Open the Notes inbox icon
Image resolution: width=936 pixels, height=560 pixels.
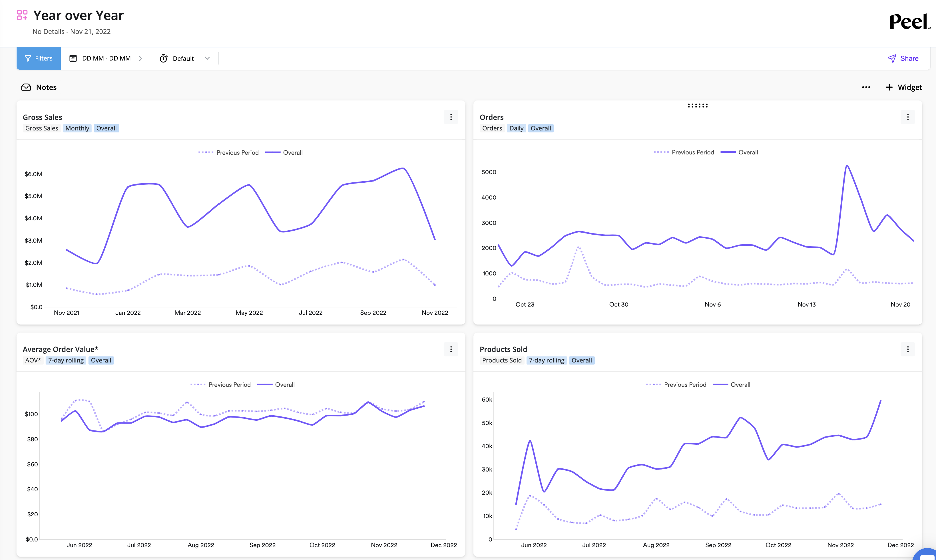coord(26,87)
